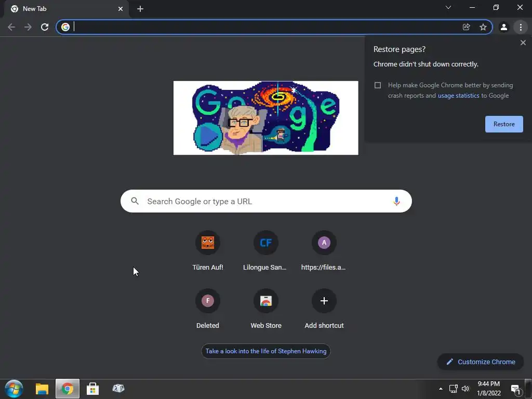
Task: Bookmark this tab with the star icon
Action: pyautogui.click(x=483, y=27)
